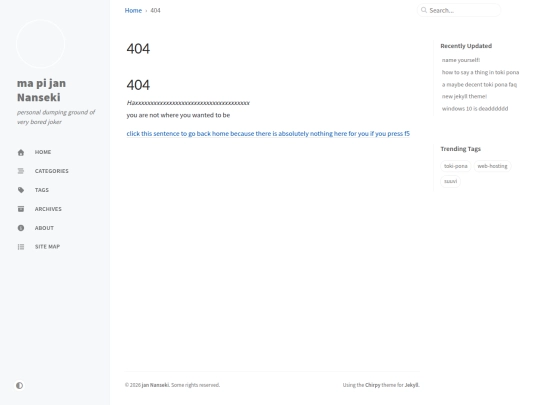
Task: Toggle dark mode with the half-circle button
Action: [x=19, y=385]
